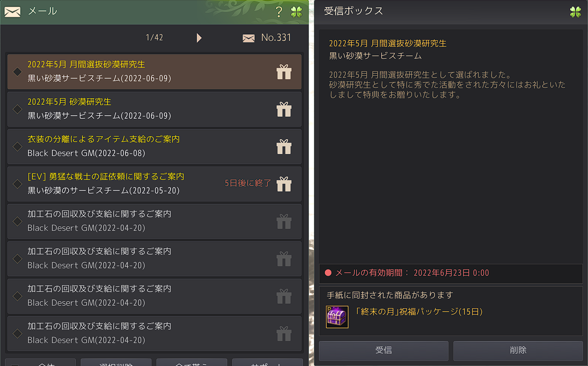This screenshot has height=366, width=588.
Task: Toggle the diamond checkbox on 衣装の分離 mail
Action: tap(17, 147)
